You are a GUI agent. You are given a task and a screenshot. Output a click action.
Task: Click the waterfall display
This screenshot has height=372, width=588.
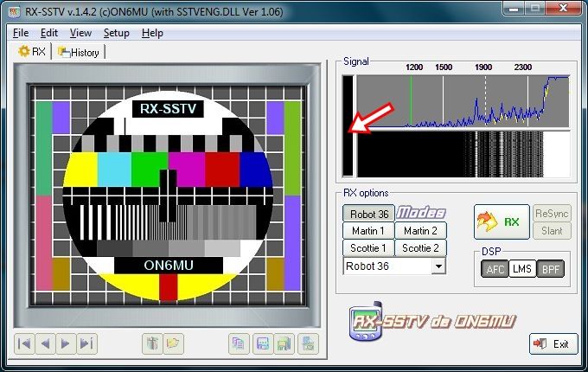click(463, 154)
